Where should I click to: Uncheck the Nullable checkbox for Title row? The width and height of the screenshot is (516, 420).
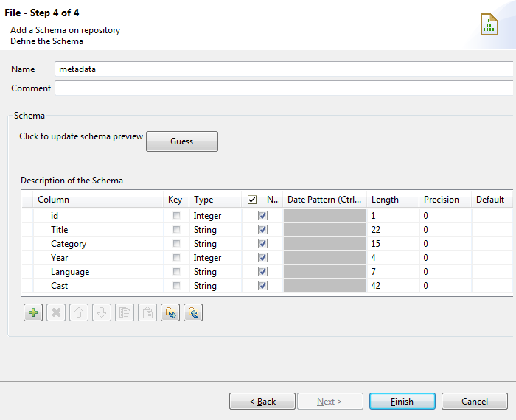pyautogui.click(x=263, y=230)
